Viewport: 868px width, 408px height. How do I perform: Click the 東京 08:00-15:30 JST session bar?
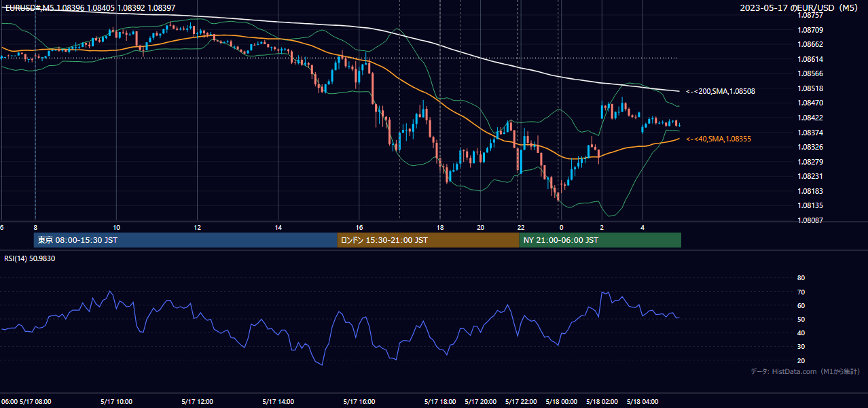185,240
